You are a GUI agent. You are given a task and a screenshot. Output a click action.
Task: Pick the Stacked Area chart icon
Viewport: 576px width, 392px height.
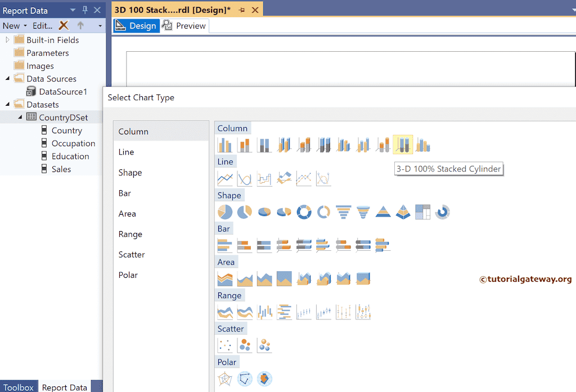click(264, 278)
